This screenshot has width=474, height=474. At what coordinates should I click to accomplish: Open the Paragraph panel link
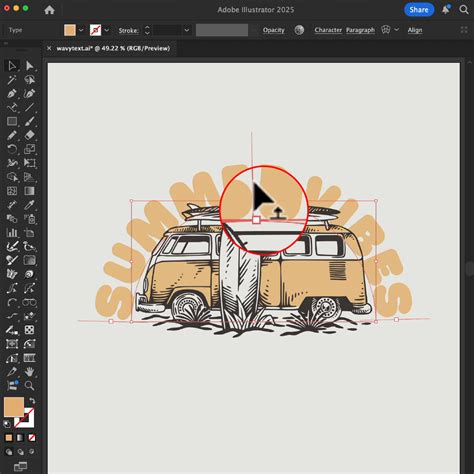point(360,30)
